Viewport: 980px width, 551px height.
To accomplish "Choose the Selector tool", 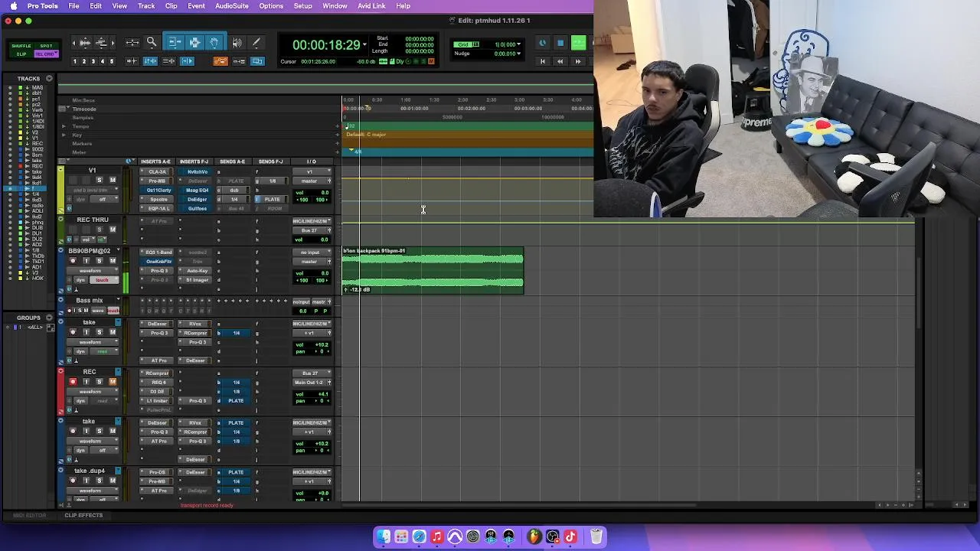I will click(194, 43).
